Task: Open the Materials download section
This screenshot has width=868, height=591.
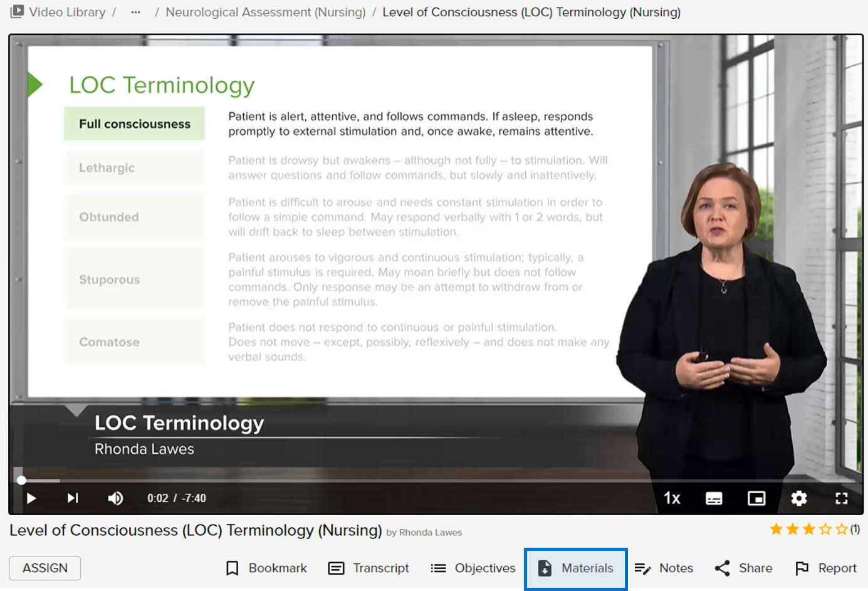Action: [x=575, y=568]
